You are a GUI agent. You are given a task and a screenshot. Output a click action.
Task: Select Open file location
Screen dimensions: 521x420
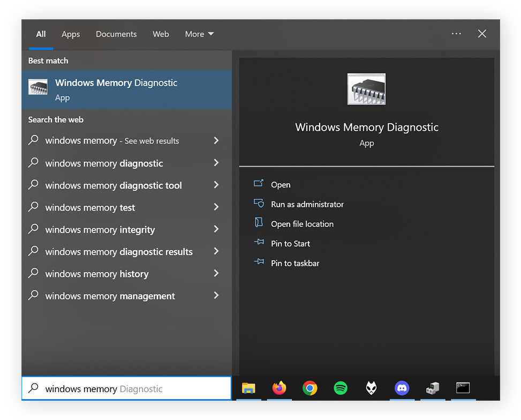pos(302,224)
